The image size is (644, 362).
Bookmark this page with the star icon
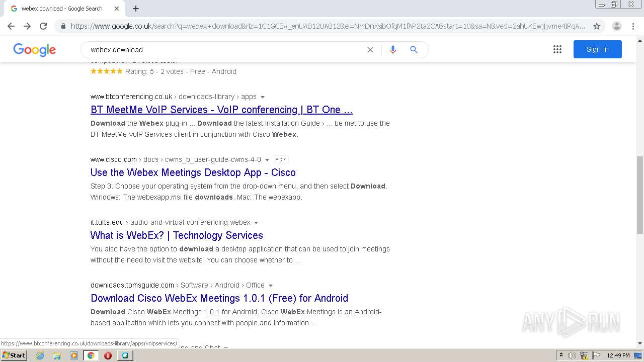[x=597, y=26]
